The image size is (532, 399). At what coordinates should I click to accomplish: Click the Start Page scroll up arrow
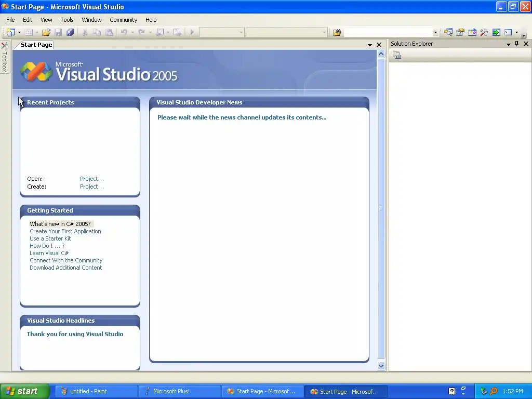pos(381,54)
